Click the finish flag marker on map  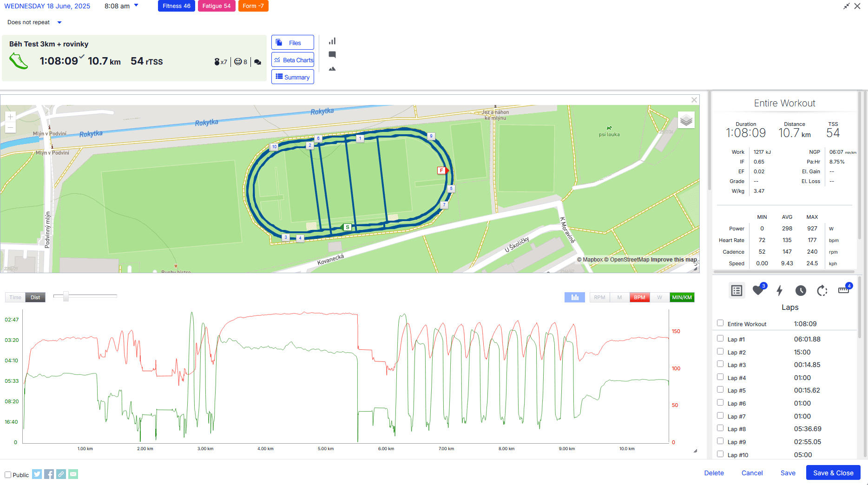pos(443,170)
